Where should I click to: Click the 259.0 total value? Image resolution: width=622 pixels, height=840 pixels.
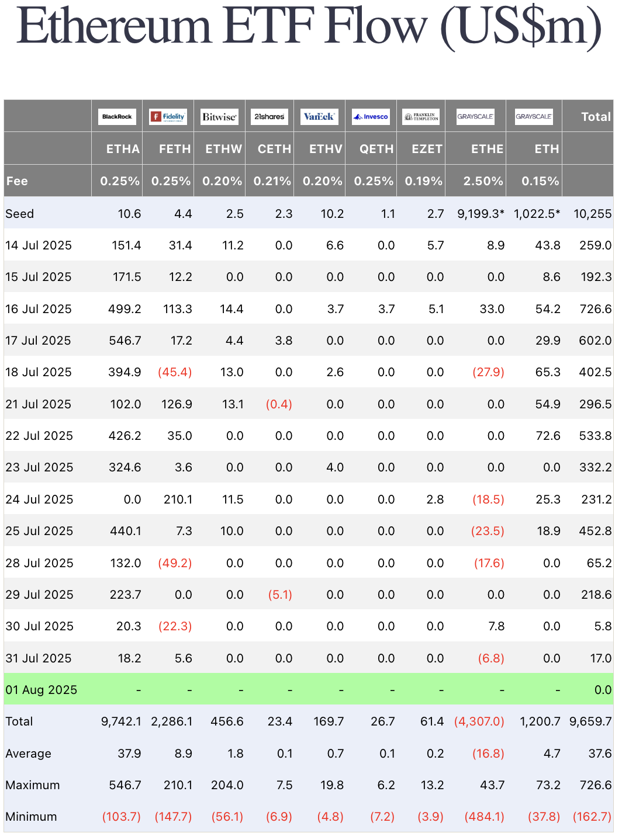tap(596, 245)
